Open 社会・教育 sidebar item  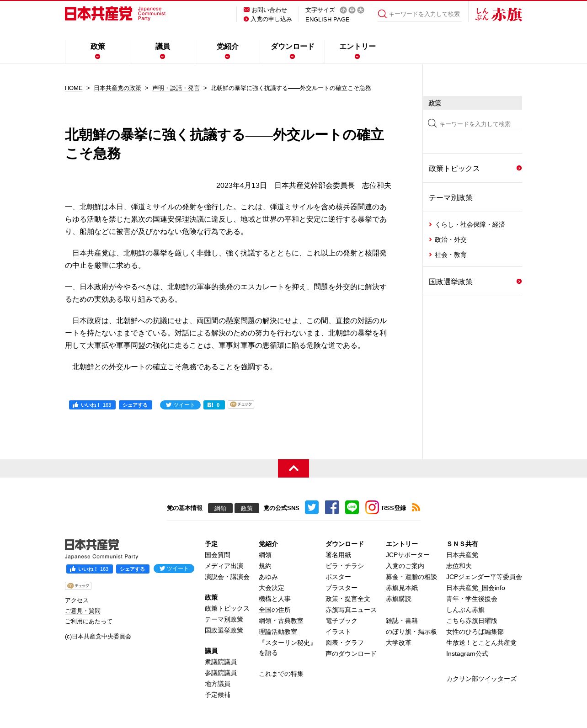[x=450, y=255]
